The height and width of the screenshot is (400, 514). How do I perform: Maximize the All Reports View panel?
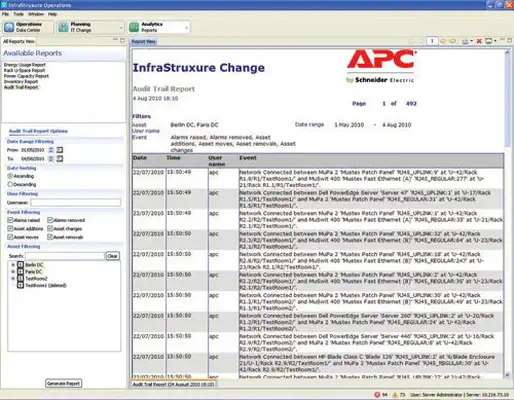[122, 40]
